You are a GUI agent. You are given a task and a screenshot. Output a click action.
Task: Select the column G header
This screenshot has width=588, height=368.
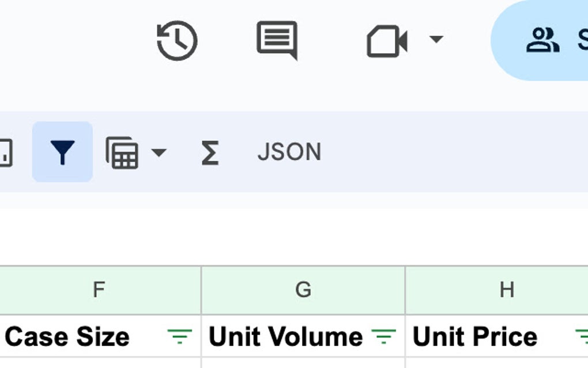[303, 290]
